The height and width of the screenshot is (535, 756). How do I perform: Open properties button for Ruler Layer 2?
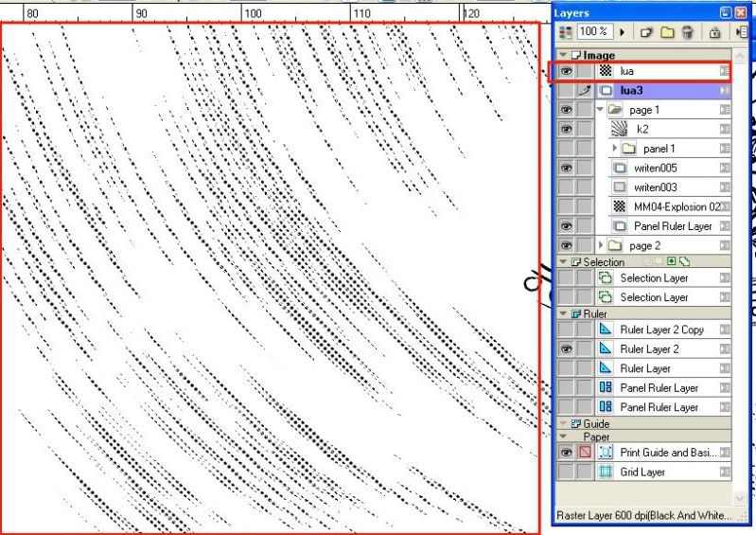(725, 348)
